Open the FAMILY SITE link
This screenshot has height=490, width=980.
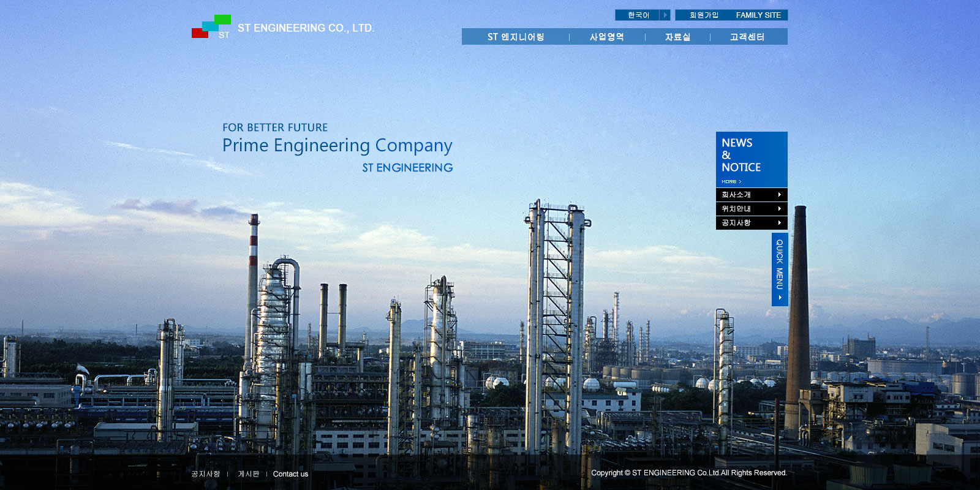758,15
